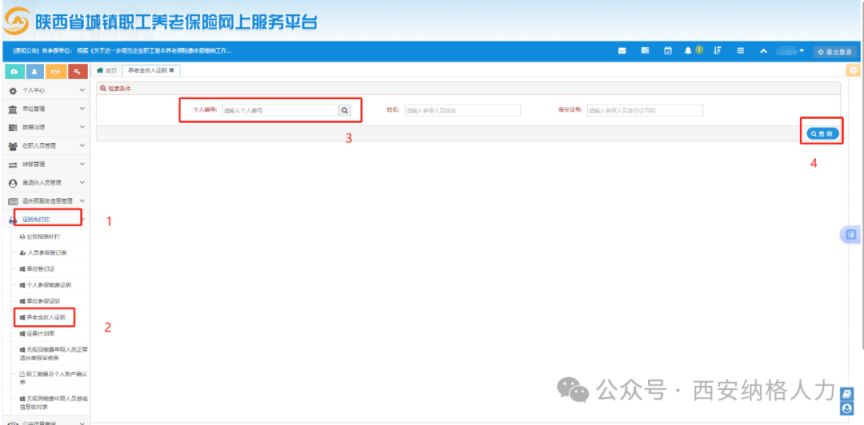Click the scrolling notice text in blue bar
The height and width of the screenshot is (425, 864).
pyautogui.click(x=122, y=51)
